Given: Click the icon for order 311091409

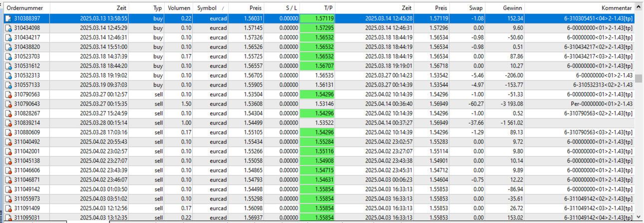Looking at the screenshot, I should [8, 208].
